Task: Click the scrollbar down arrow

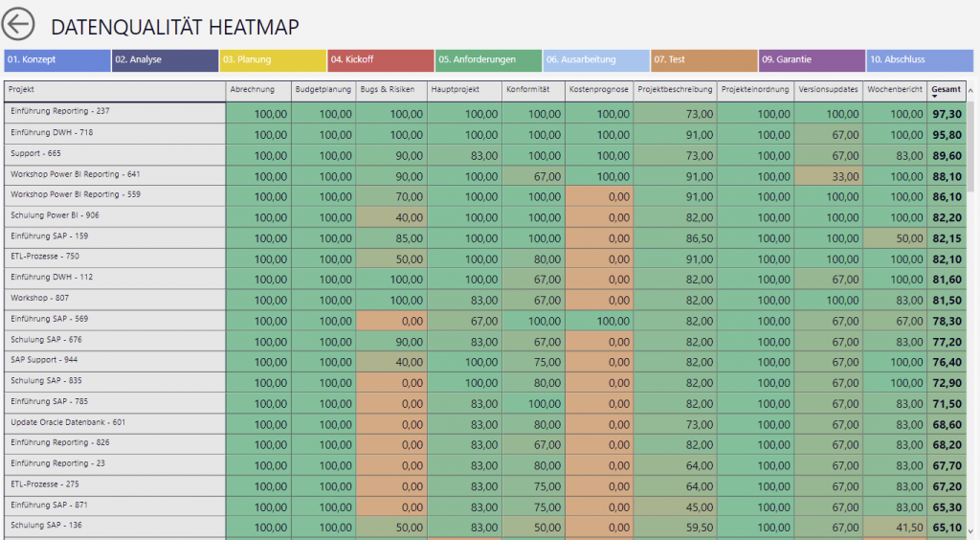Action: click(x=971, y=529)
